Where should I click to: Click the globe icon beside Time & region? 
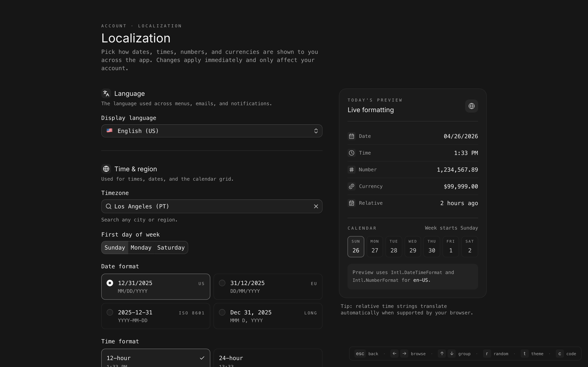point(106,169)
